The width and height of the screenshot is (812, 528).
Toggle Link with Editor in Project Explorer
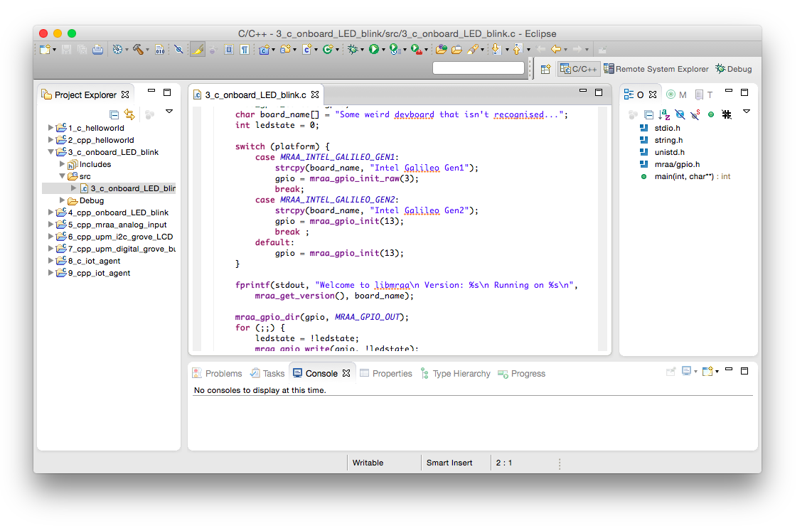tap(129, 114)
